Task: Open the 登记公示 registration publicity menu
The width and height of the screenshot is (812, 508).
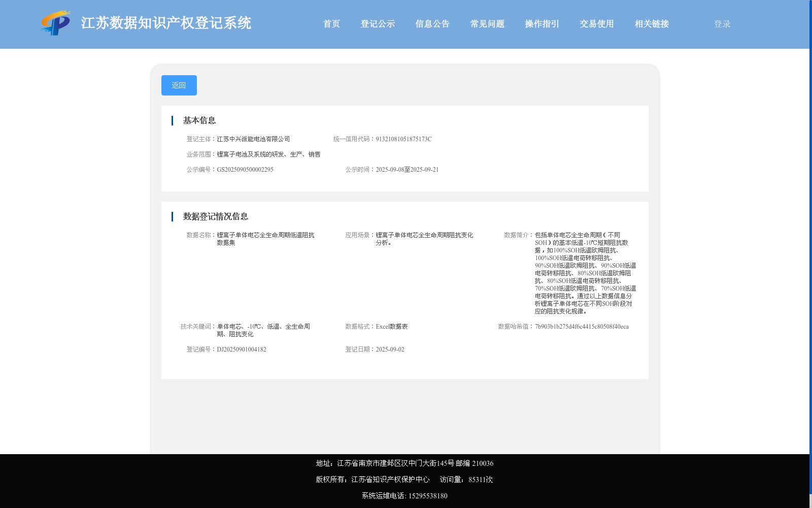Action: 378,23
